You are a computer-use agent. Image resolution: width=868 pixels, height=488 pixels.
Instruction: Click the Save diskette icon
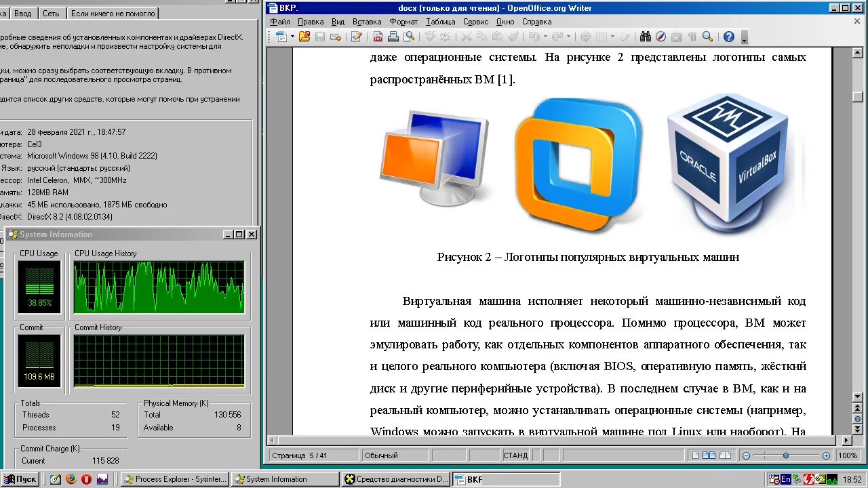[x=321, y=37]
